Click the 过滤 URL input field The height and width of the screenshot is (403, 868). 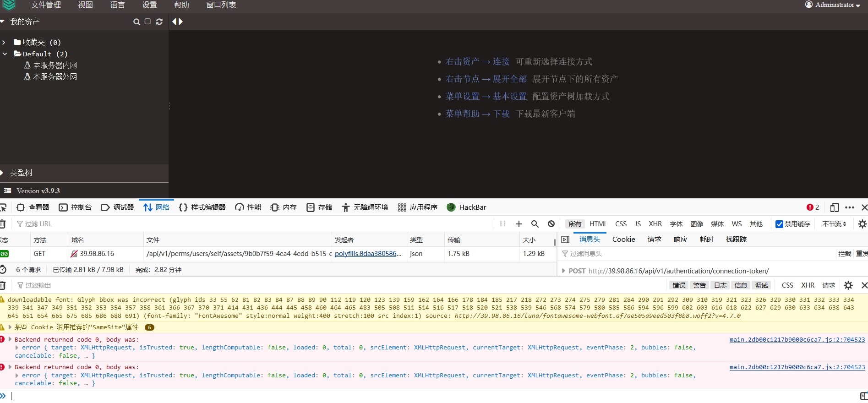[255, 224]
